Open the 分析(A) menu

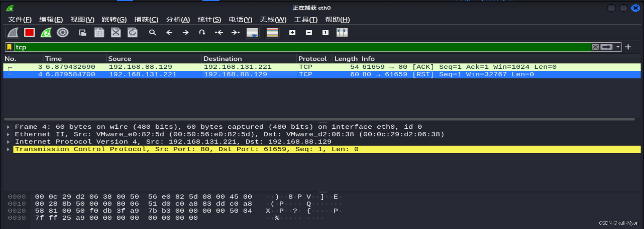178,19
